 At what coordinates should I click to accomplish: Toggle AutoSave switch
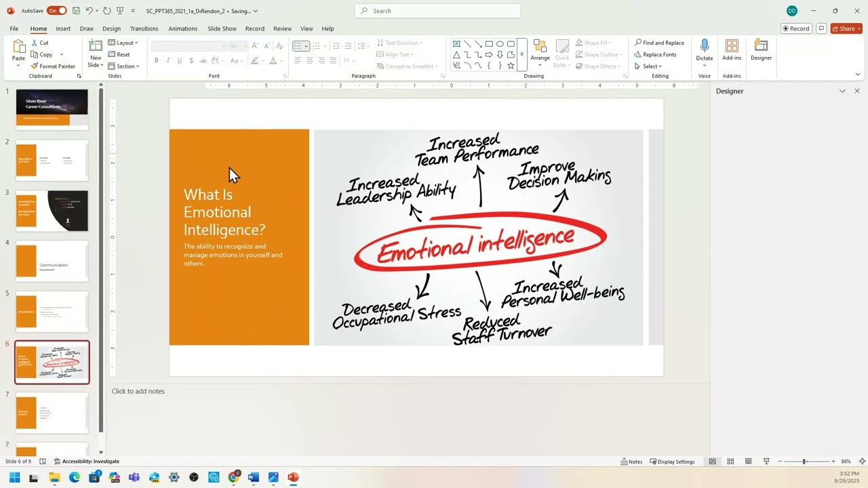click(56, 11)
